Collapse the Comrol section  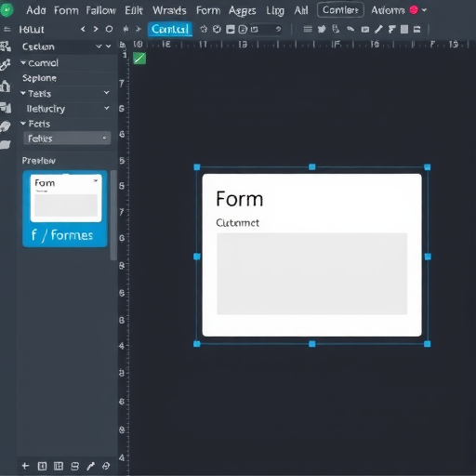click(23, 62)
